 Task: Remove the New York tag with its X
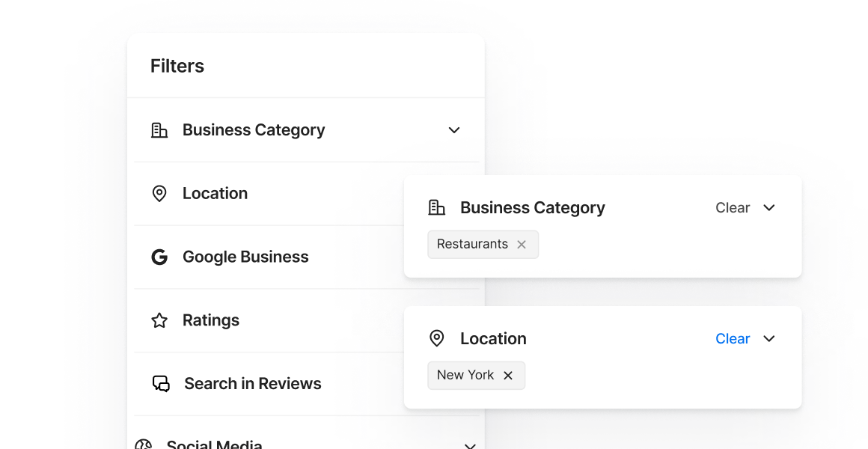[508, 376]
